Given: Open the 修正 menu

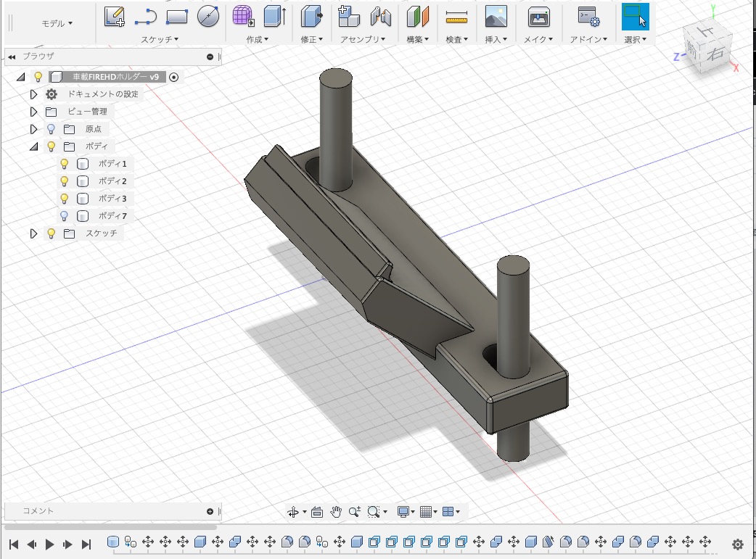Looking at the screenshot, I should point(311,40).
